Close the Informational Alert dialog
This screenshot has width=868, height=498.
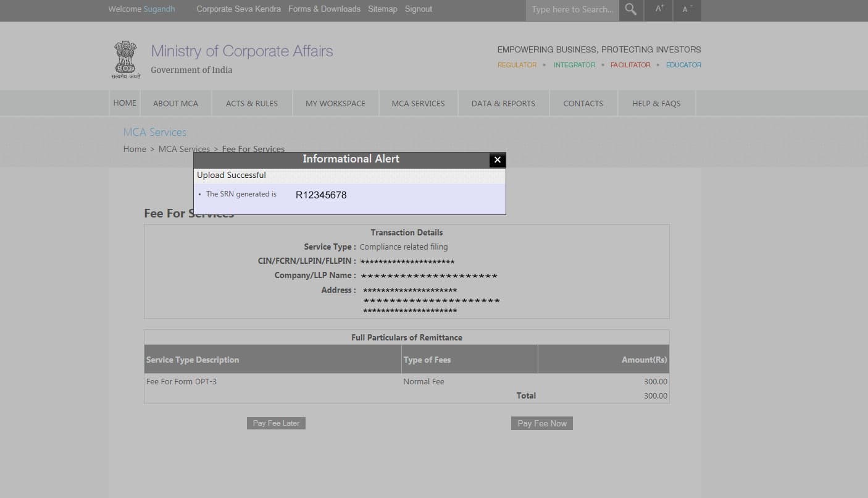[x=497, y=160]
